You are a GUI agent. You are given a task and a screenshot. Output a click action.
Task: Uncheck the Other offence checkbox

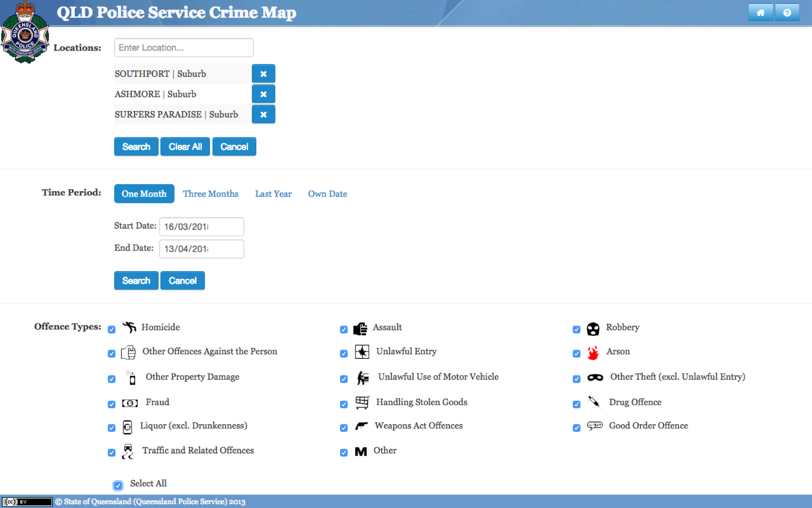coord(344,453)
